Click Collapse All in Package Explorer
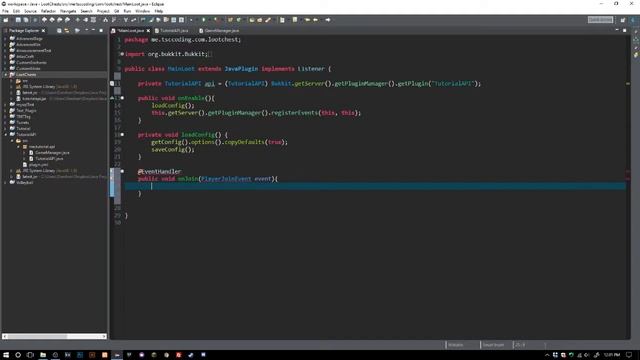 [x=59, y=31]
